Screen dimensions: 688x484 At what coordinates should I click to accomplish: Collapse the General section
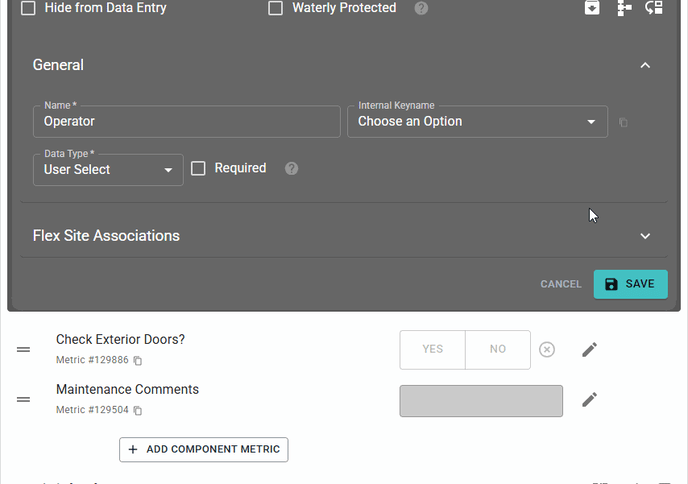click(645, 65)
